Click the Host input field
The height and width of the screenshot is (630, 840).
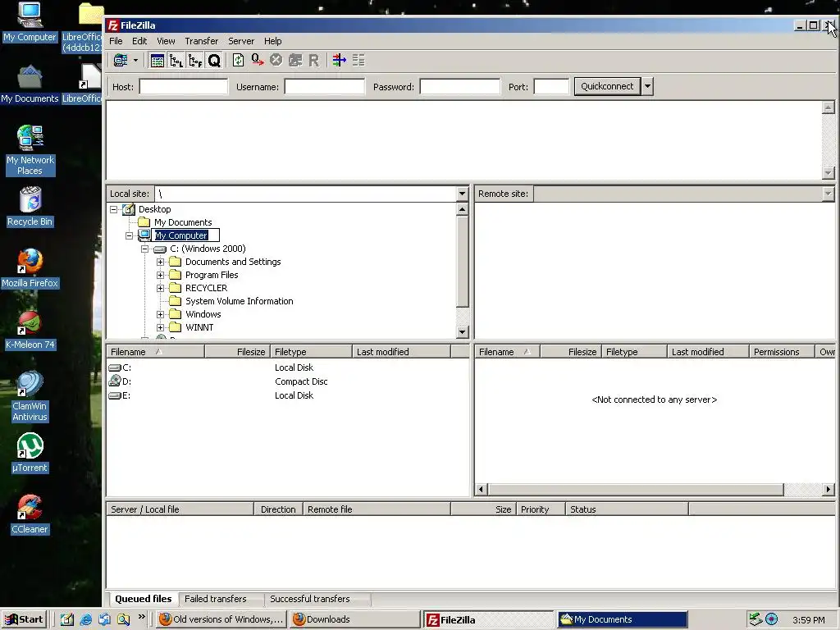[x=184, y=87]
